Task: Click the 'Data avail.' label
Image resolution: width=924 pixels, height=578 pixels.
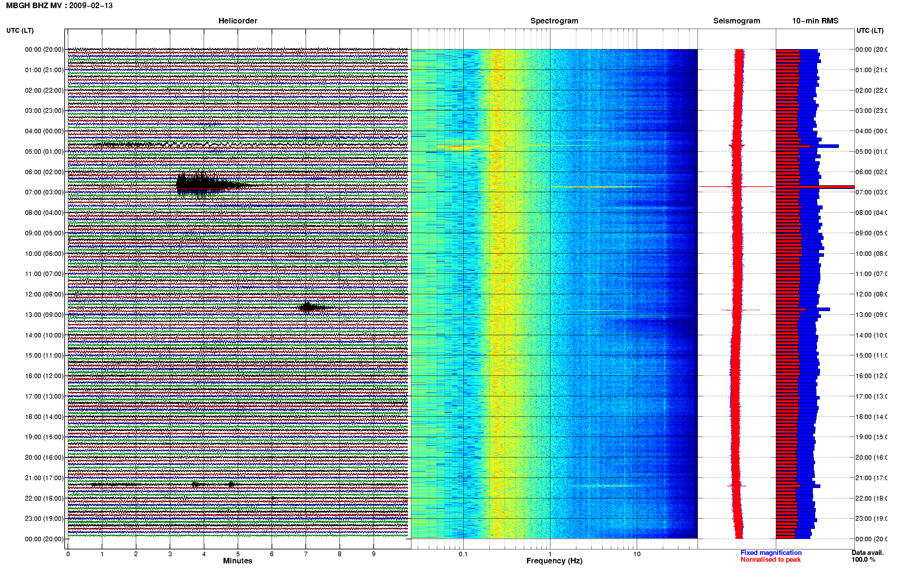Action: [x=867, y=553]
